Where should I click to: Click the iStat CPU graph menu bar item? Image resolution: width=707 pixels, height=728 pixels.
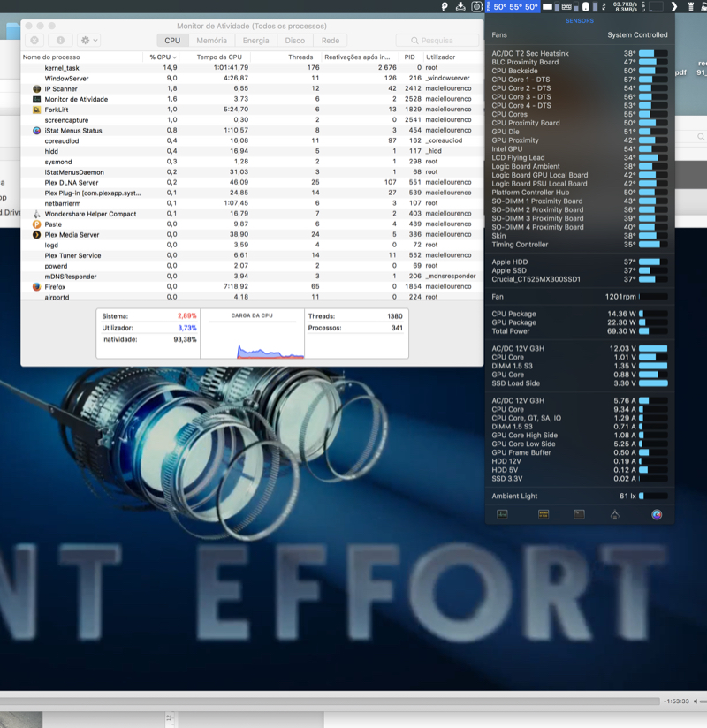point(656,6)
